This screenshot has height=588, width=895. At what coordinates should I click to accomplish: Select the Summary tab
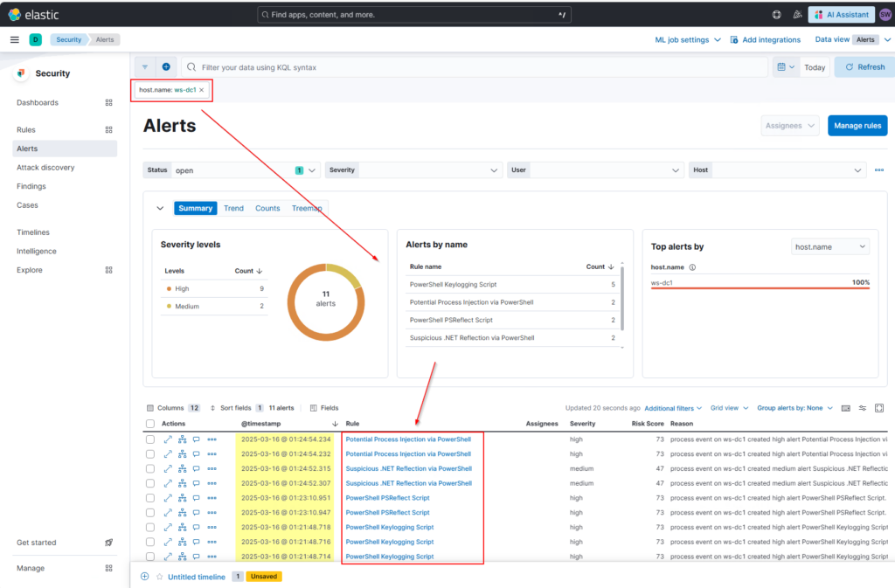pos(195,209)
